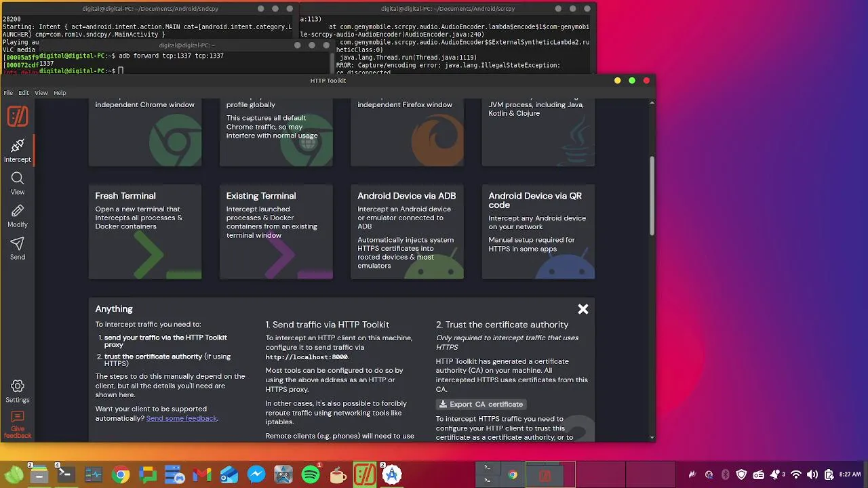Close the Anything panel with the X

(x=583, y=309)
